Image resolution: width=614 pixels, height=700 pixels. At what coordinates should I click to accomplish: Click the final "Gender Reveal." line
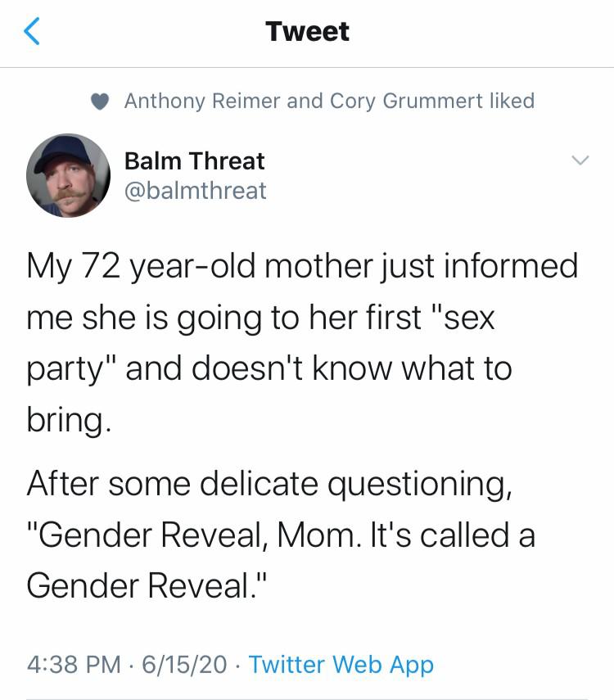(x=147, y=585)
